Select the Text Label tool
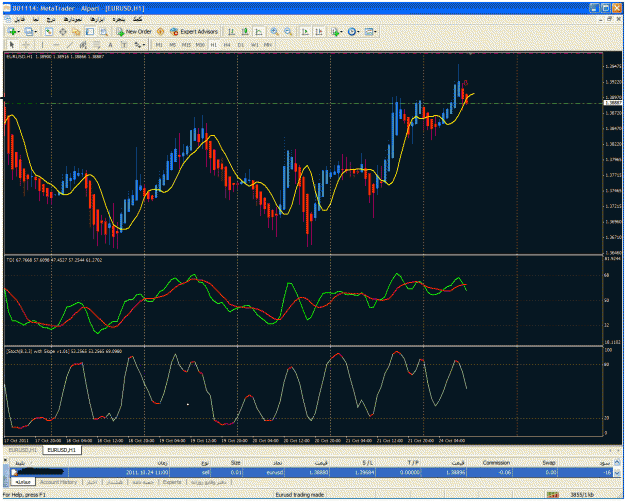The image size is (625, 501). pyautogui.click(x=124, y=45)
